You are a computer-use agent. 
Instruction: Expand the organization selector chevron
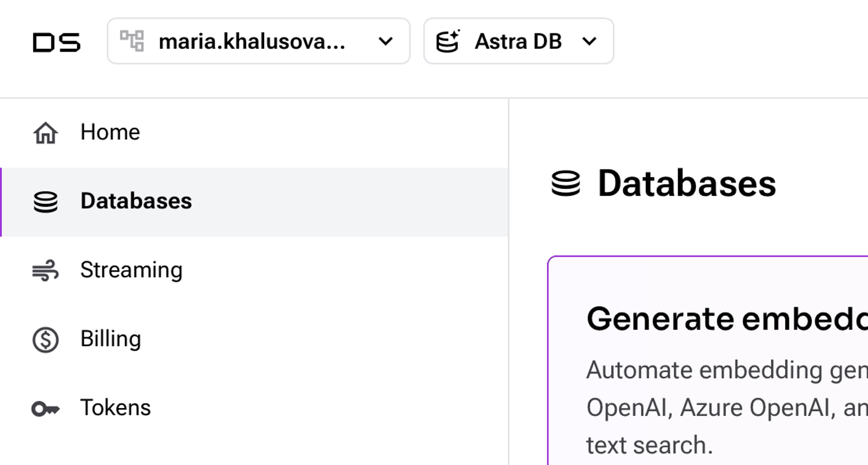coord(385,42)
